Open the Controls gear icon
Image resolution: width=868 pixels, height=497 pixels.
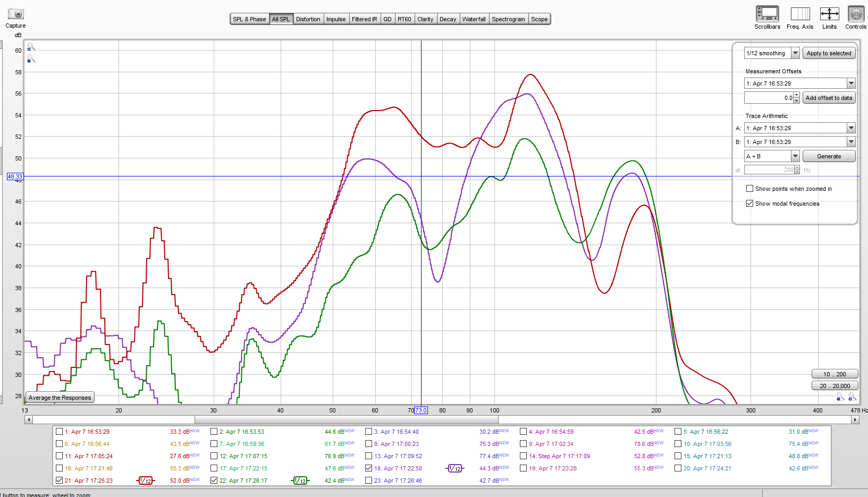[x=856, y=14]
